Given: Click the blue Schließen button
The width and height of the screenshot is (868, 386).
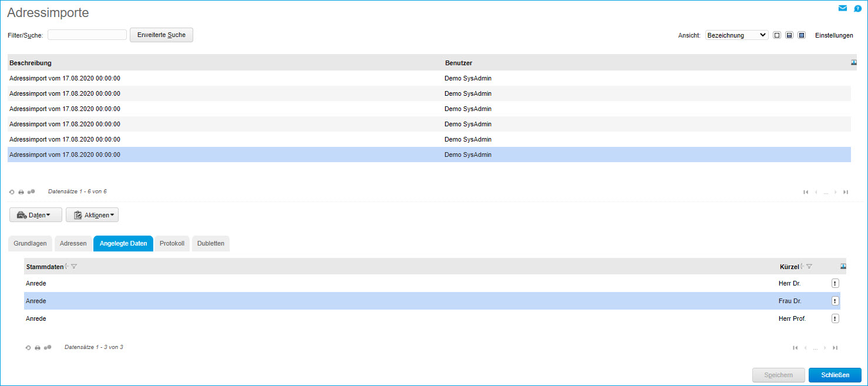Looking at the screenshot, I should click(835, 375).
